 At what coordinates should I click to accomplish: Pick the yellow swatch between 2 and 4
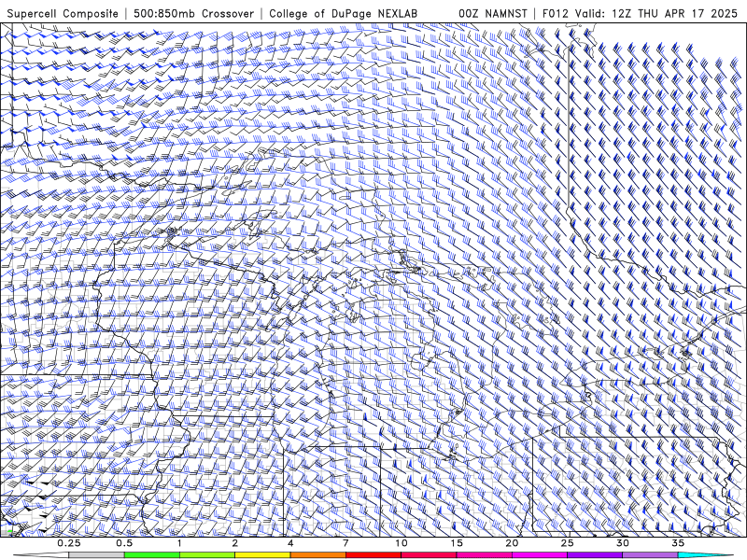(262, 555)
